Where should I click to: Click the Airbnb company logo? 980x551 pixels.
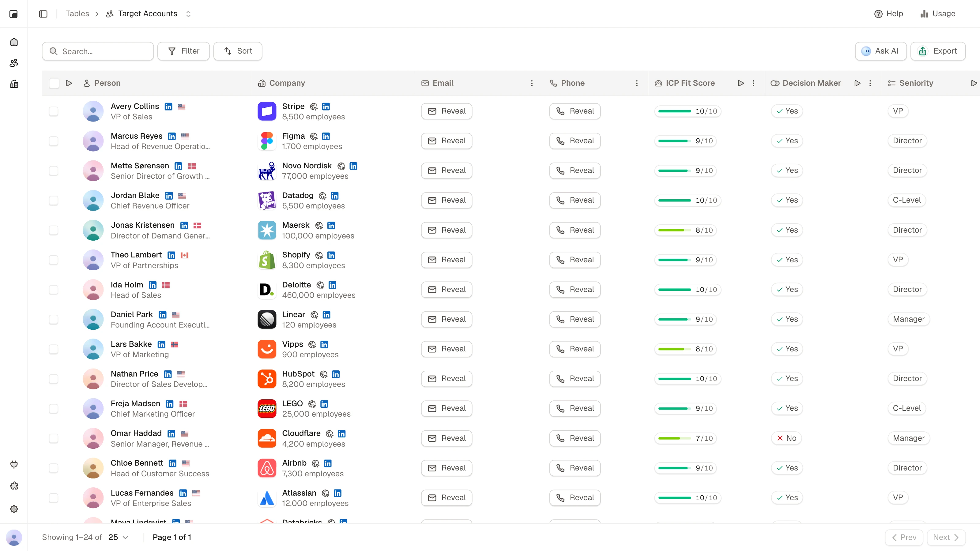click(267, 468)
